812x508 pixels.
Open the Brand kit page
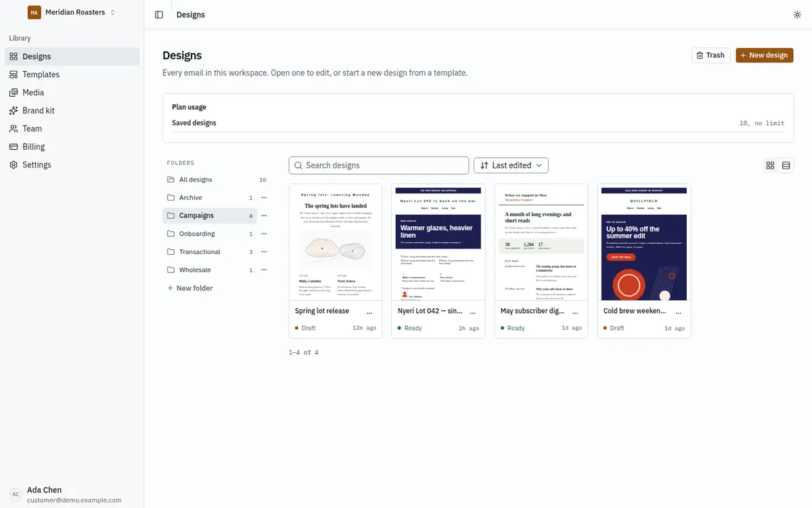point(72,110)
